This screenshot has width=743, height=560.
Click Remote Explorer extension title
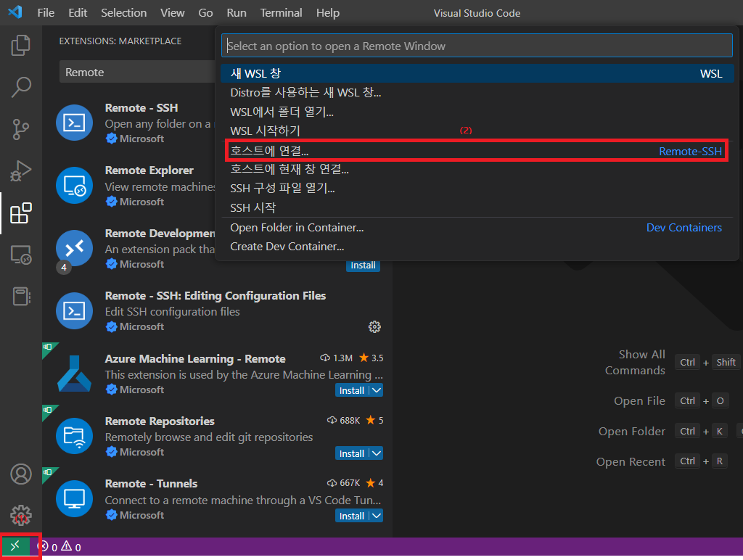[149, 170]
